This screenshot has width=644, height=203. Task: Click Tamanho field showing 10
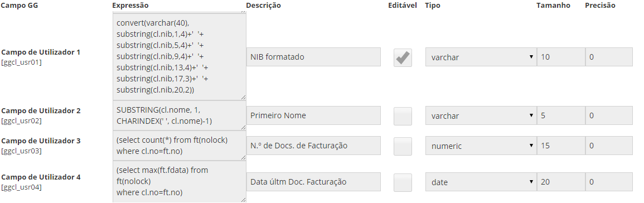coord(560,57)
